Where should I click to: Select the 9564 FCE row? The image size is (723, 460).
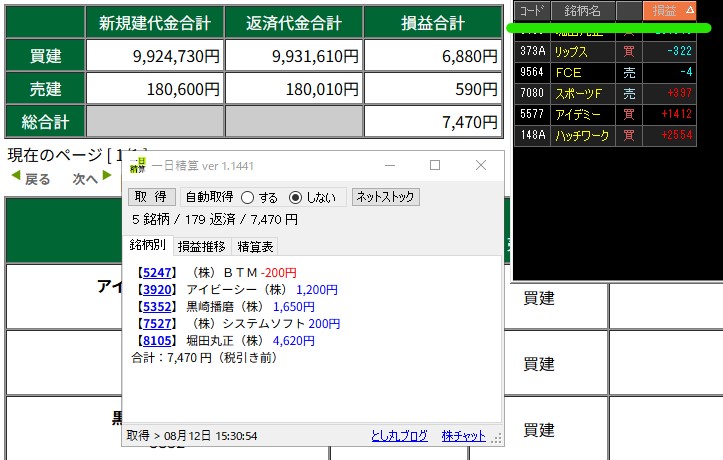pyautogui.click(x=605, y=72)
